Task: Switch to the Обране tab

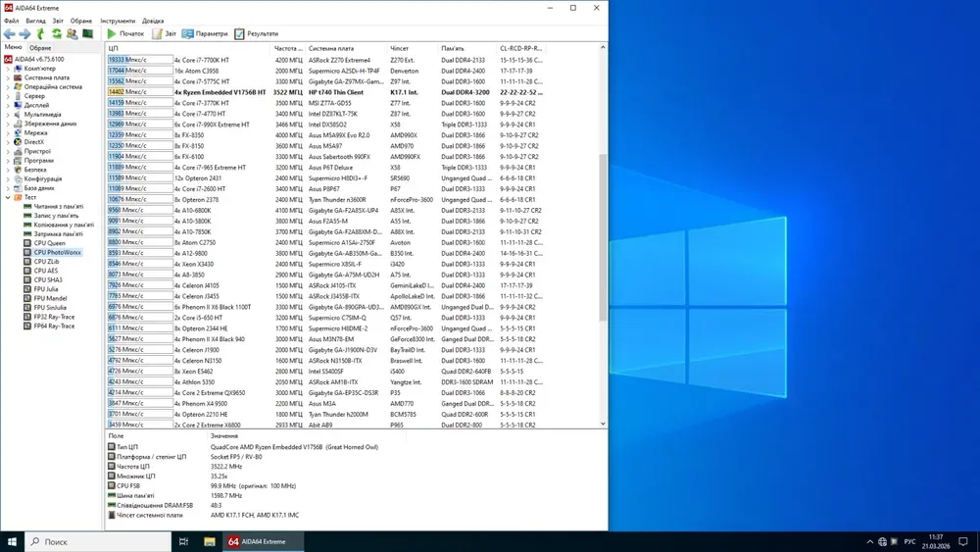Action: tap(40, 47)
